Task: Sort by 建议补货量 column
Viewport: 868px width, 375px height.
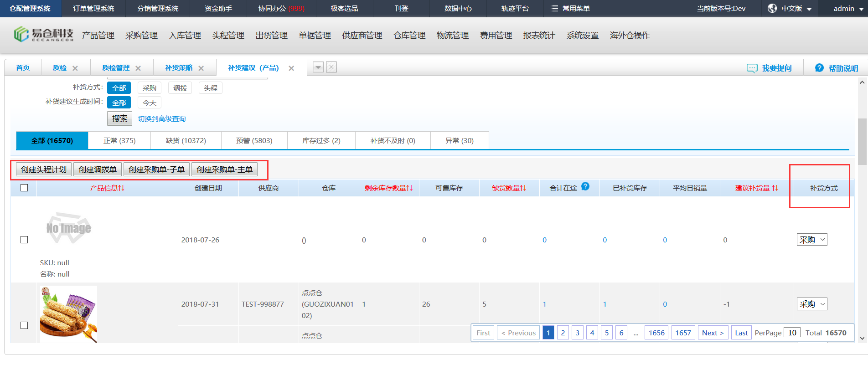Action: [x=775, y=188]
